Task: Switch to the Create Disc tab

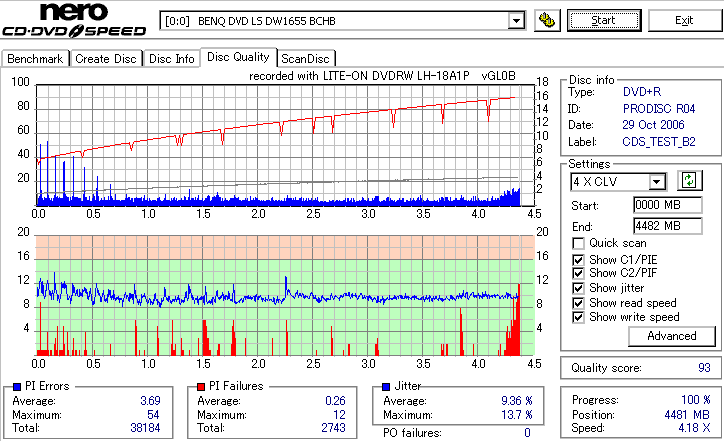Action: point(106,59)
